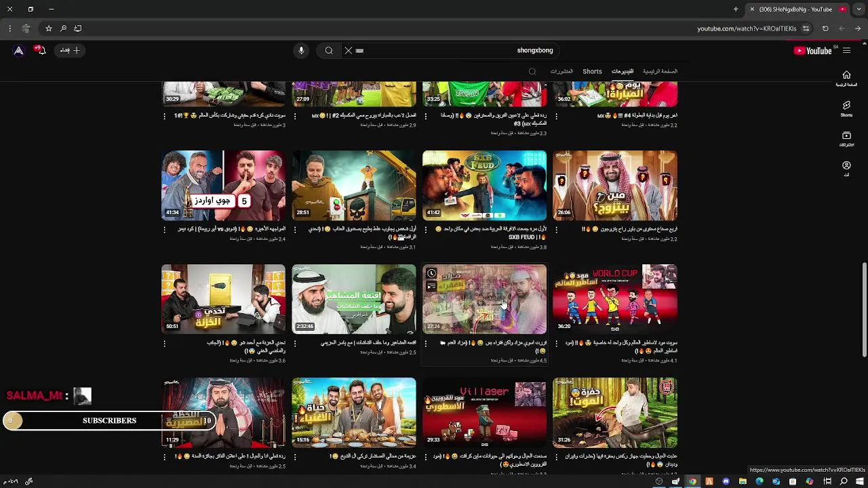868x488 pixels.
Task: Open the 31:26 حفرة الموت video
Action: [615, 412]
